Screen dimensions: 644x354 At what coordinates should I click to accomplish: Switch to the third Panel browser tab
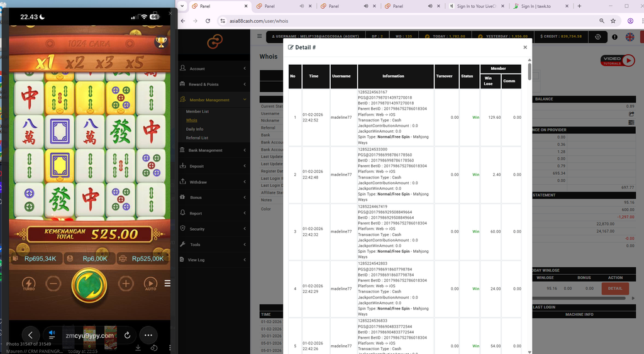347,6
